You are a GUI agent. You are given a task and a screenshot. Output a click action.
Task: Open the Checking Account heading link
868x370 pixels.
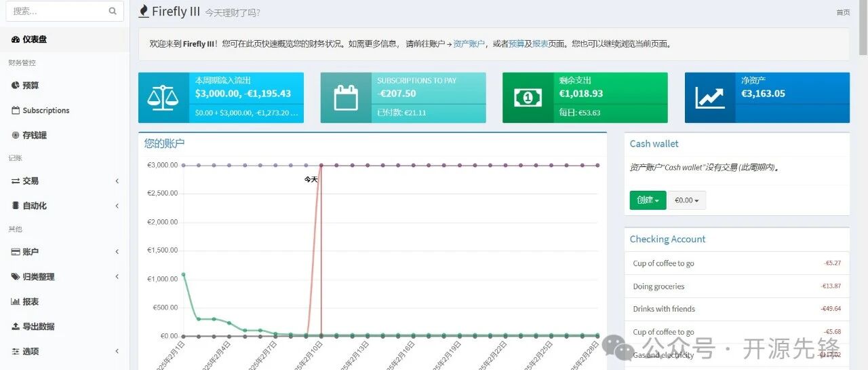[x=667, y=239]
